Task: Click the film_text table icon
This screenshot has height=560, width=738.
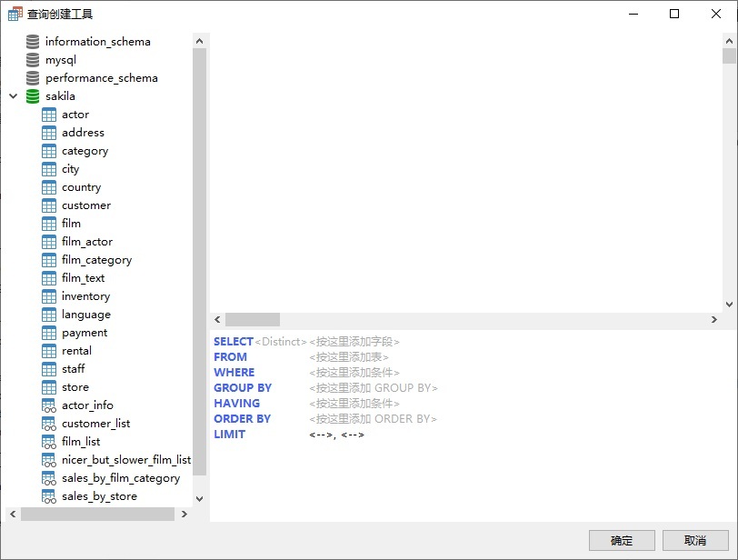Action: coord(49,278)
